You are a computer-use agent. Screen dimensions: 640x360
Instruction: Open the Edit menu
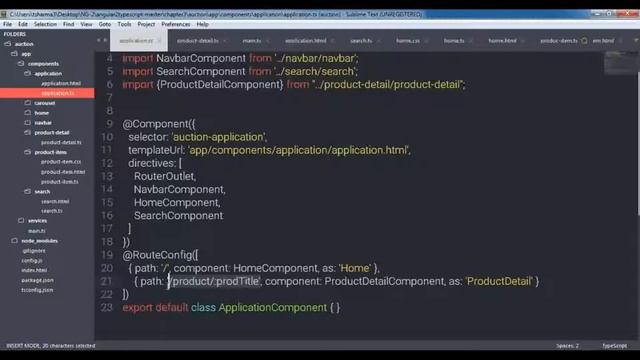[x=23, y=24]
